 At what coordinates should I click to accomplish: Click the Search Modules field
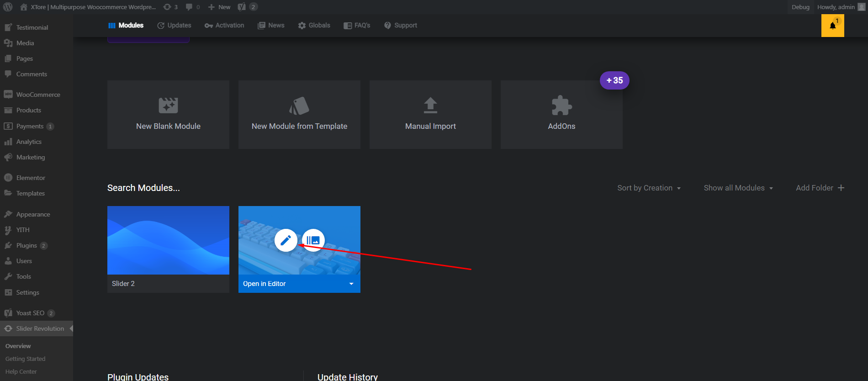[143, 188]
